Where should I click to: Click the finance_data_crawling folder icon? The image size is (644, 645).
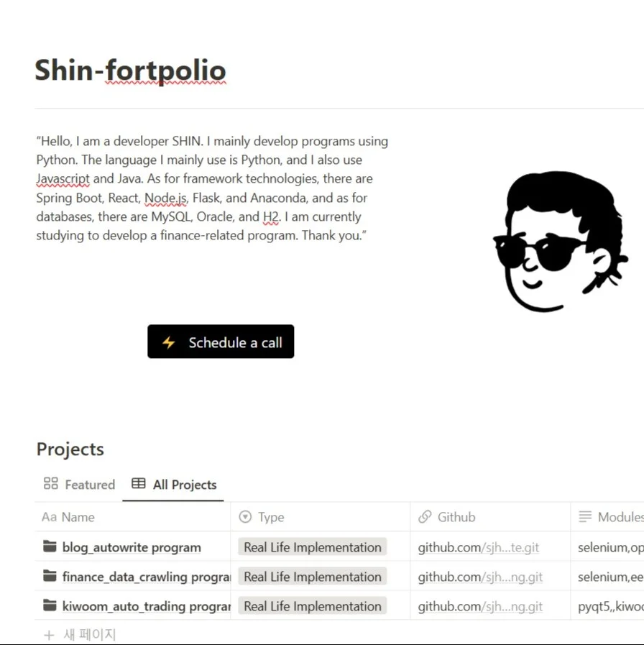(50, 577)
